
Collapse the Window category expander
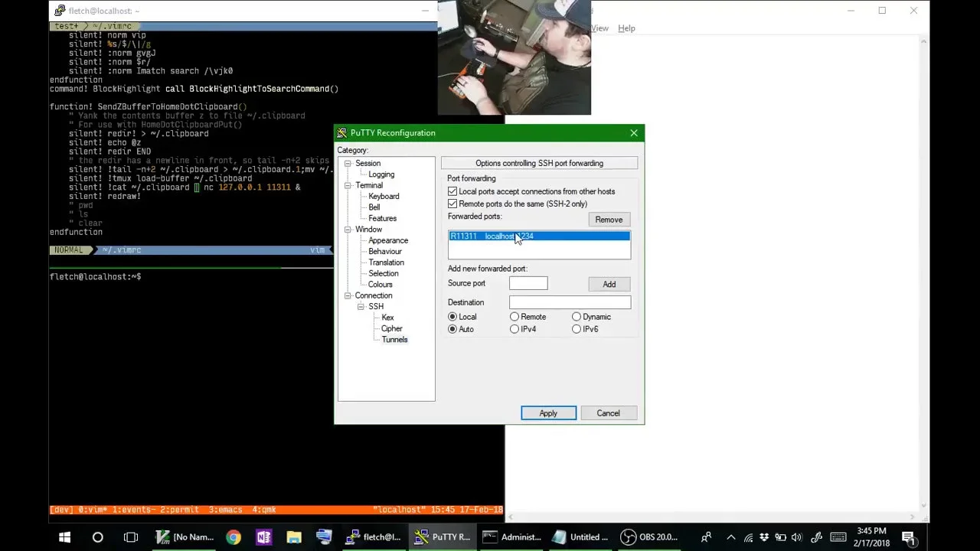pos(348,230)
